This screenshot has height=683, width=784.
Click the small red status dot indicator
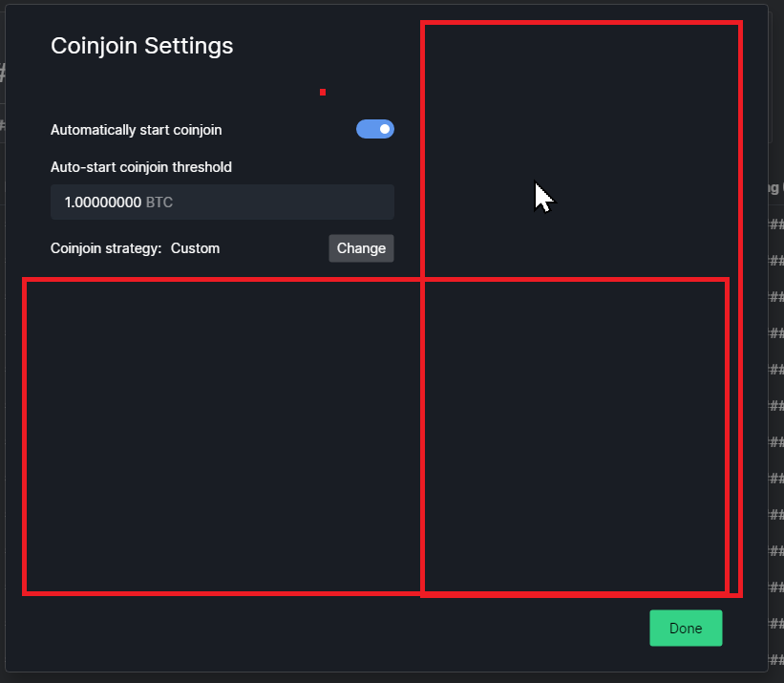tap(322, 92)
